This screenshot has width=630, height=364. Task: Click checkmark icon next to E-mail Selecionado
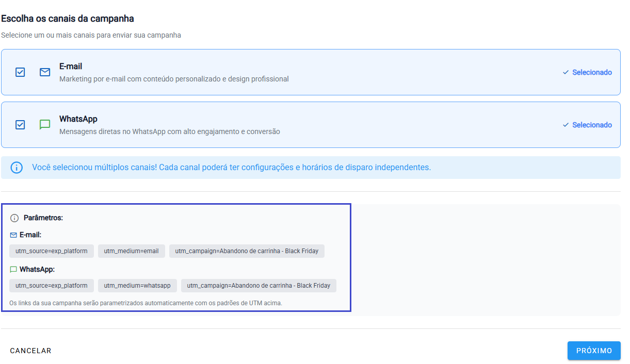(566, 73)
